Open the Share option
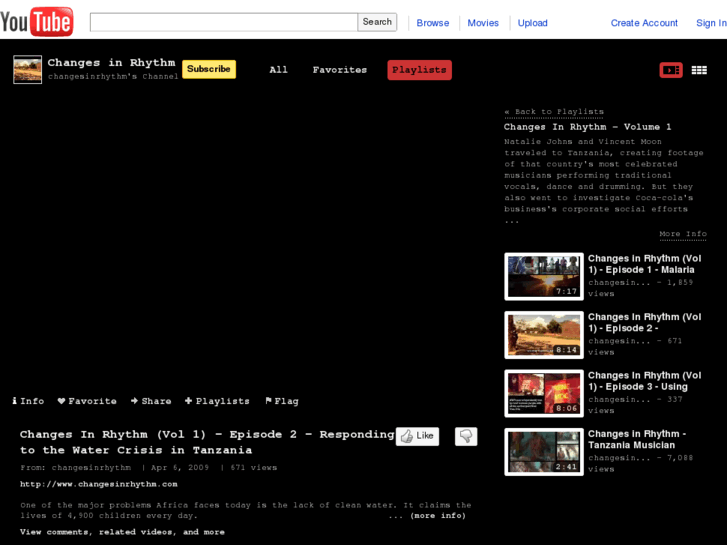Viewport: 727px width, 545px height. coord(151,401)
